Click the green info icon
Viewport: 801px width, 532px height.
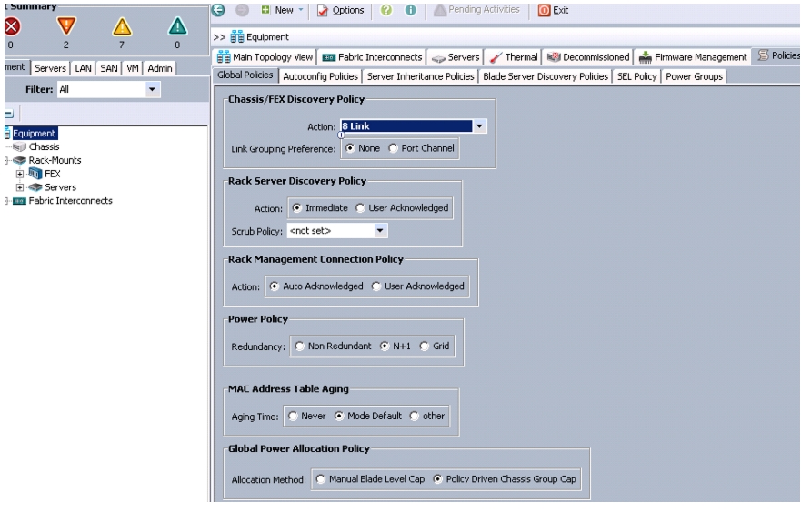(410, 10)
